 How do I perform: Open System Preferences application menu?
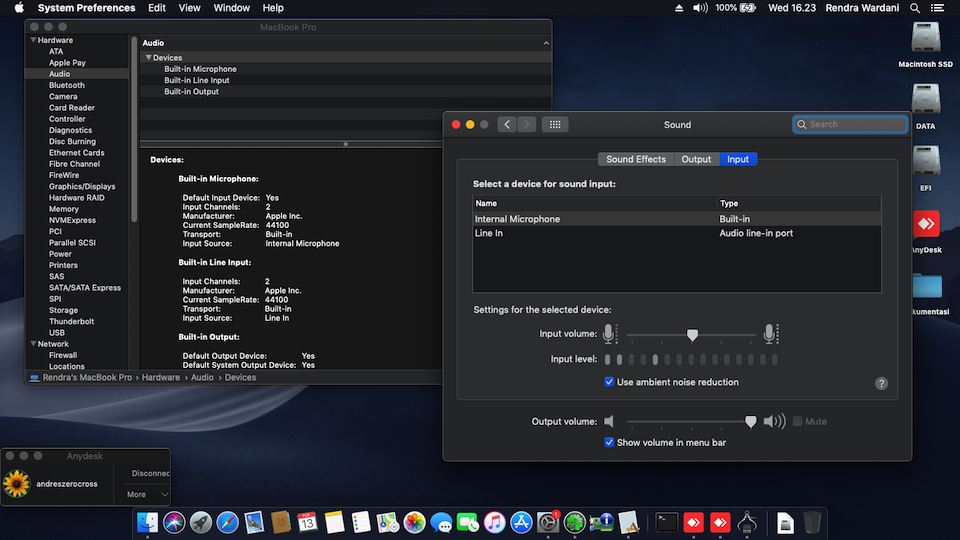tap(86, 8)
